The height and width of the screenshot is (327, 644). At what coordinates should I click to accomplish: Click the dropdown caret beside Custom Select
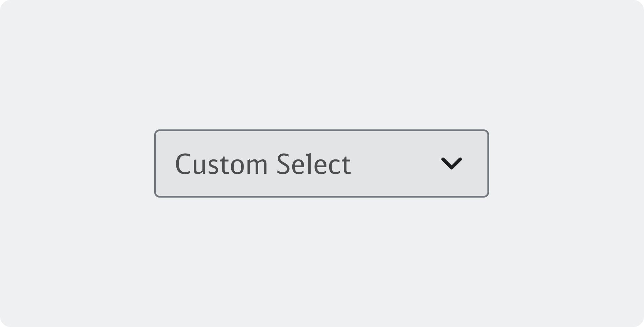(x=451, y=163)
